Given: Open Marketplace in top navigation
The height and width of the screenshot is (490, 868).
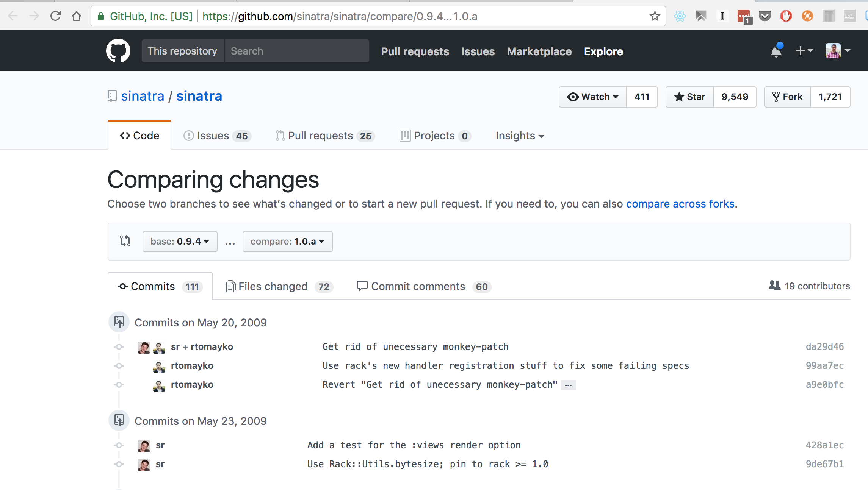Looking at the screenshot, I should coord(539,51).
